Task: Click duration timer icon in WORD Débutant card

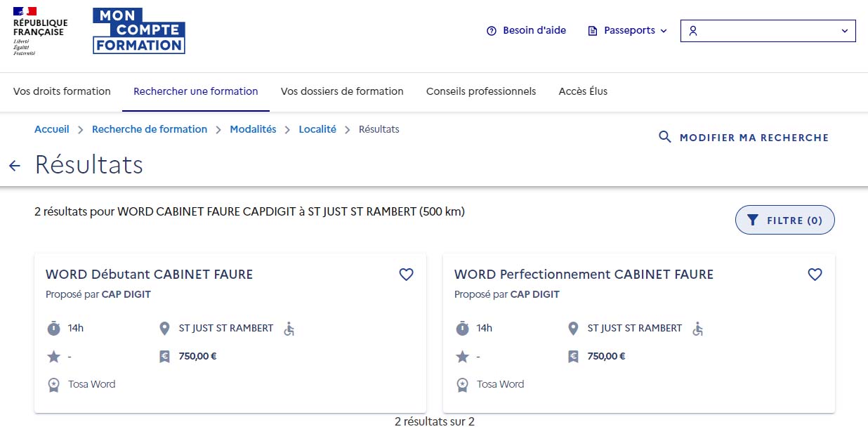Action: tap(53, 328)
